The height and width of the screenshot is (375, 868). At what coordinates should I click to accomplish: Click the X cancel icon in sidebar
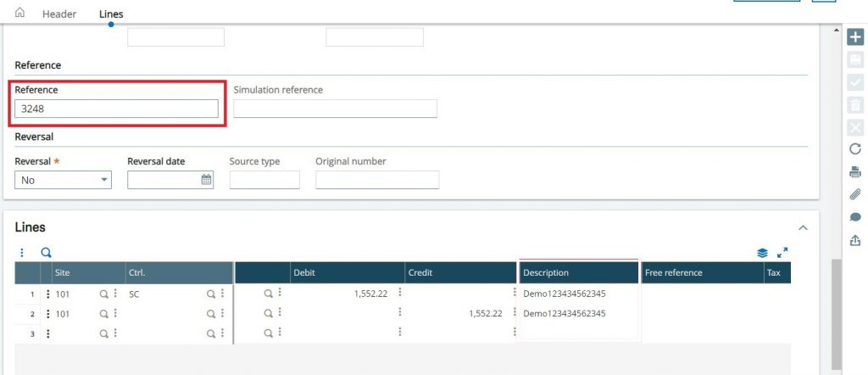coord(855,128)
